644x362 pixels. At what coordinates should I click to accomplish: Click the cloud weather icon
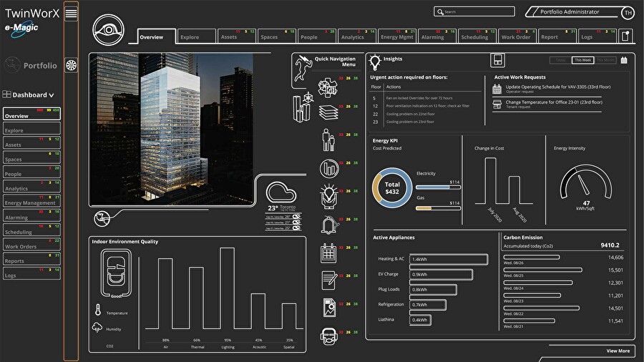[x=281, y=192]
